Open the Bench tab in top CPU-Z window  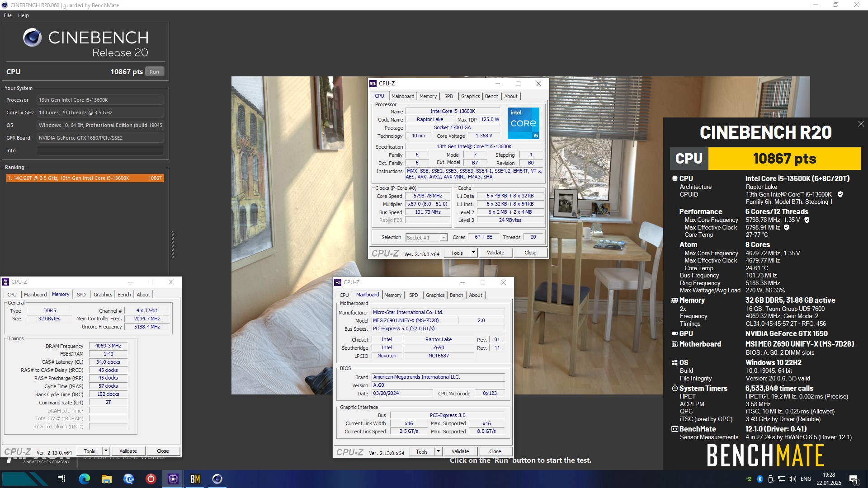coord(492,96)
